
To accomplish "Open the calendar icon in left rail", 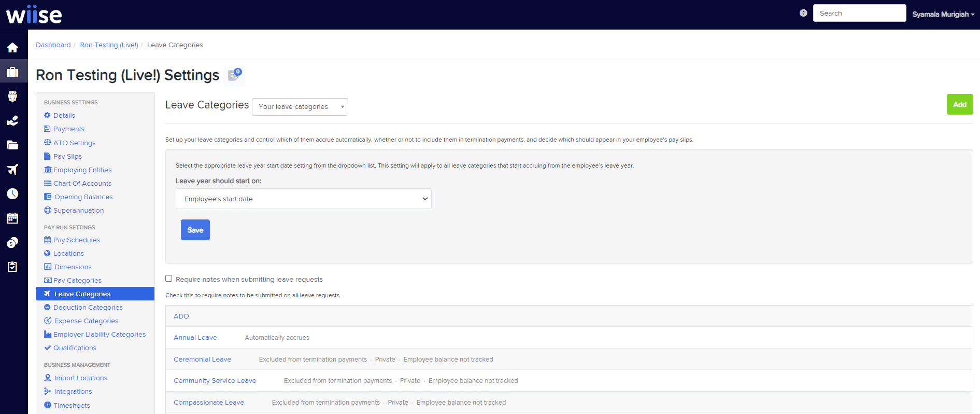I will click(12, 218).
